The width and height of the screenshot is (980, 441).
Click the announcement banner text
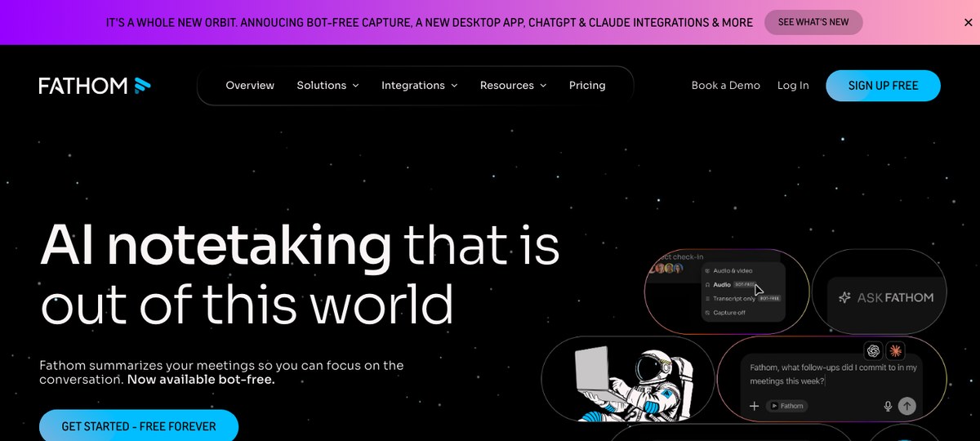point(430,23)
